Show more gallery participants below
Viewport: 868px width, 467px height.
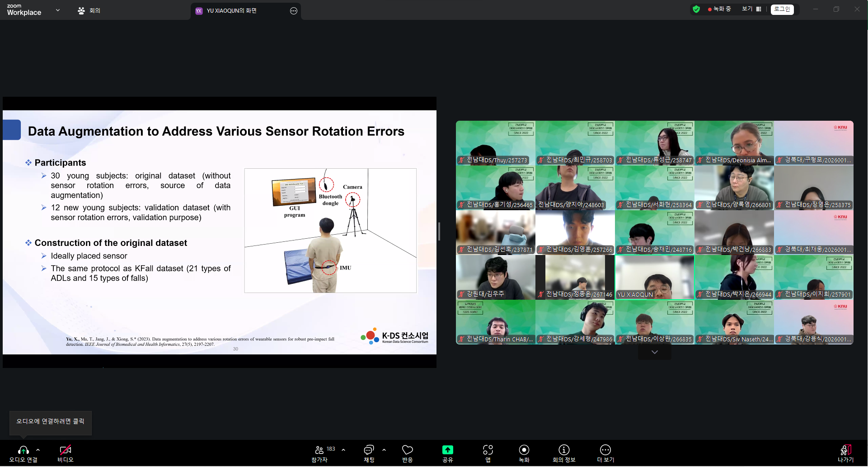coord(654,352)
